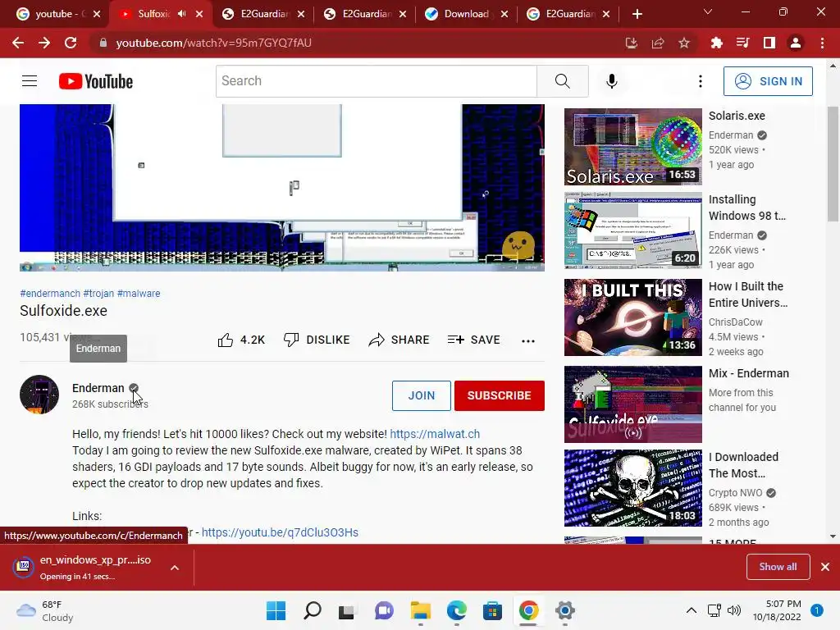This screenshot has width=840, height=630.
Task: Click the search magnifier button
Action: tap(563, 81)
